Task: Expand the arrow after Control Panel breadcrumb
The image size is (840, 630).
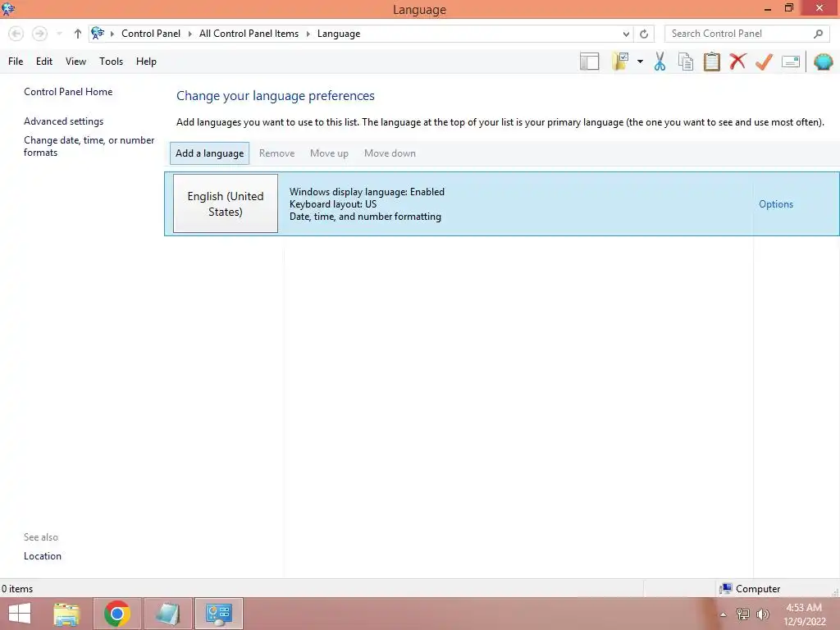Action: [189, 34]
